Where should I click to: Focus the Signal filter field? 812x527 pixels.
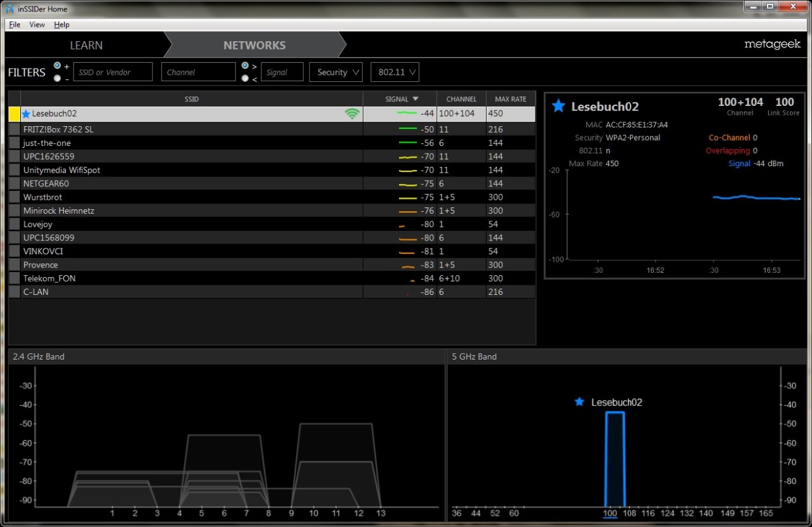click(282, 72)
